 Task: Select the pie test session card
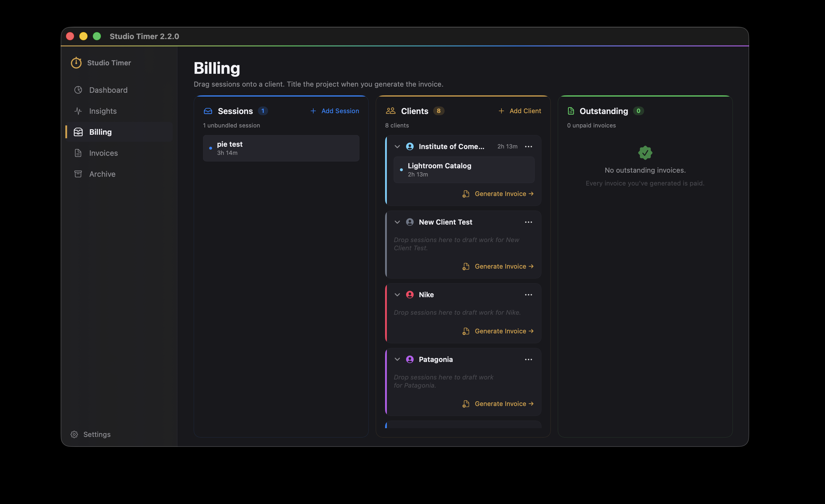coord(281,148)
